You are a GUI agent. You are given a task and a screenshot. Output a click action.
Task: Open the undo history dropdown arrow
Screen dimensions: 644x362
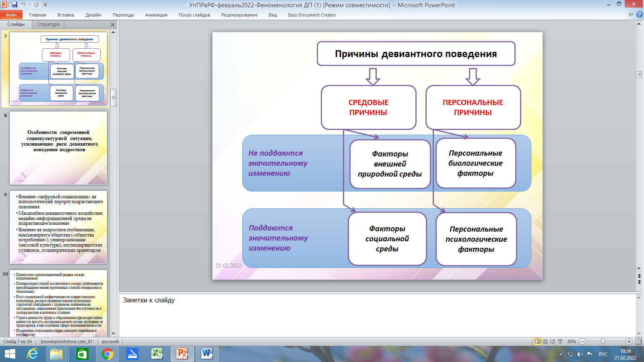tap(28, 5)
